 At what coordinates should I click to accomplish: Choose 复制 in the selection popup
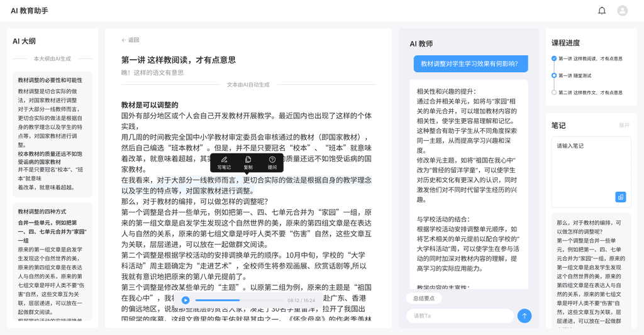tap(248, 163)
